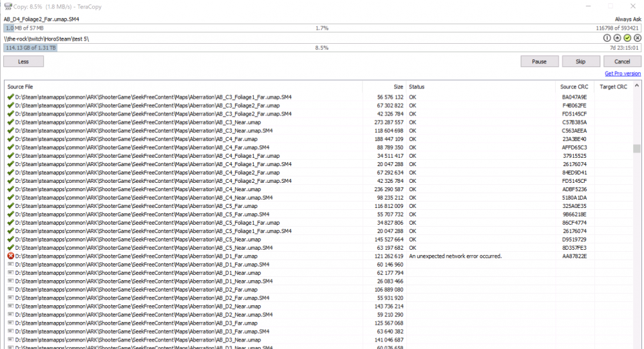This screenshot has height=349, width=644.
Task: Click the size value 121 262 619
Action: point(389,256)
